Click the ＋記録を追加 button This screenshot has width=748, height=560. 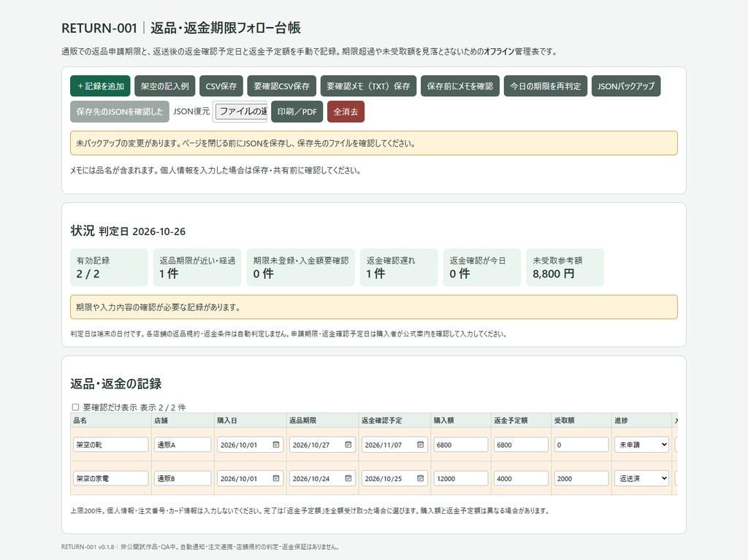pyautogui.click(x=100, y=86)
